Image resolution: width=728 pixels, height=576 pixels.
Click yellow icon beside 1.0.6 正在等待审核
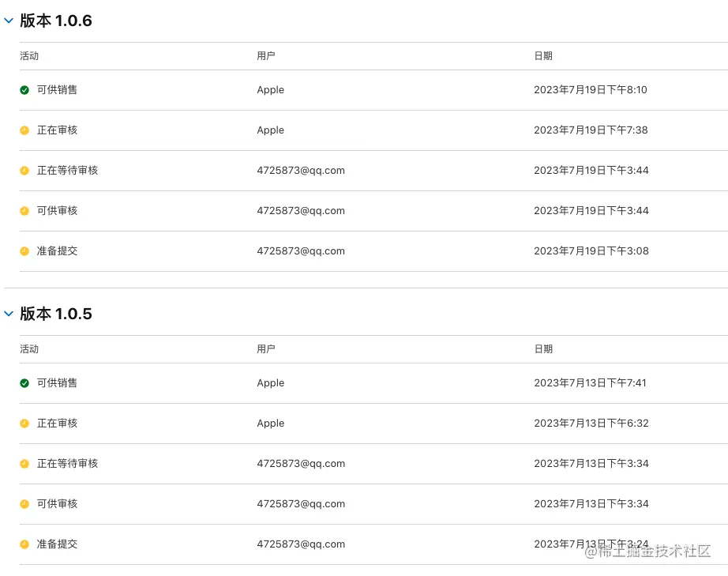(x=24, y=171)
